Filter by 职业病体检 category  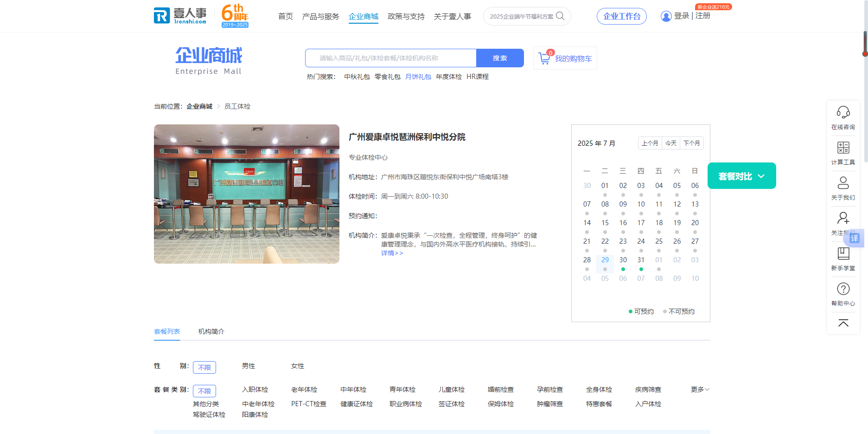tap(406, 404)
